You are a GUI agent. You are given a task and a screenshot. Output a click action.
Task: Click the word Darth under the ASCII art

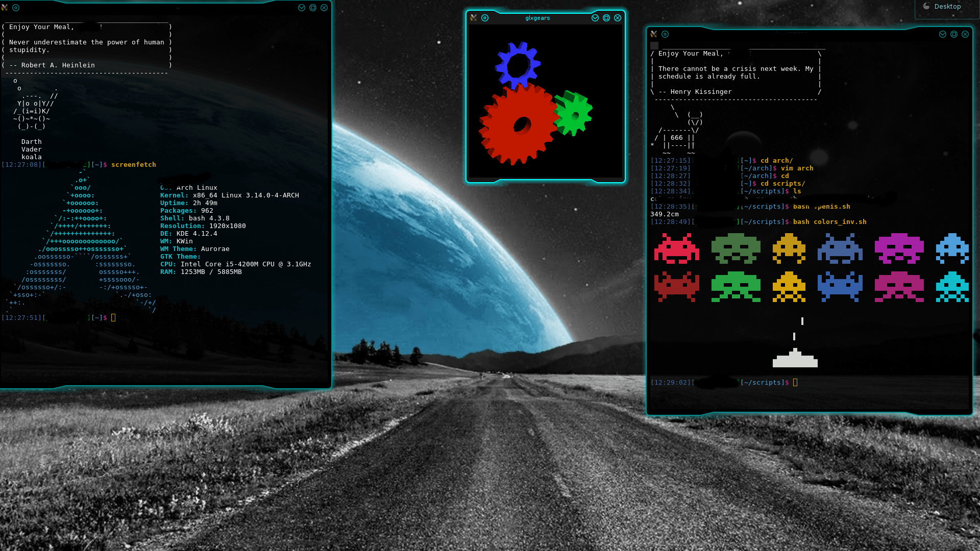32,142
